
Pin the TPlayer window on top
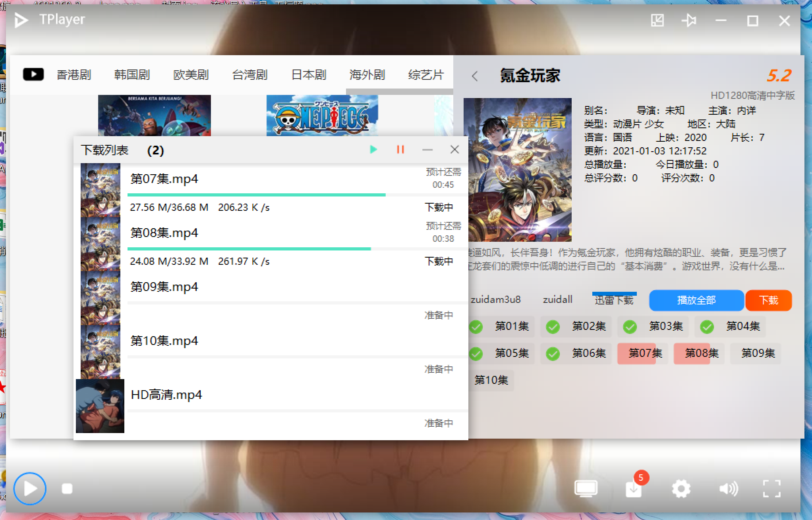(x=689, y=20)
